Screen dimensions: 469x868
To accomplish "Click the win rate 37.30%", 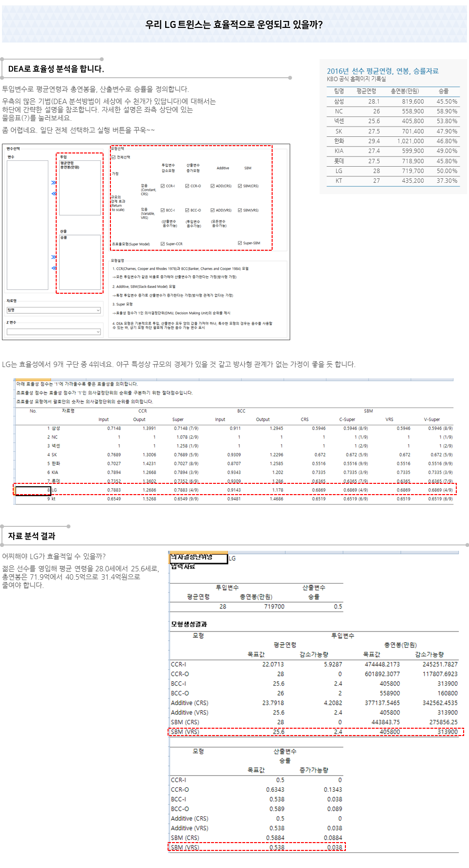I will (x=447, y=181).
